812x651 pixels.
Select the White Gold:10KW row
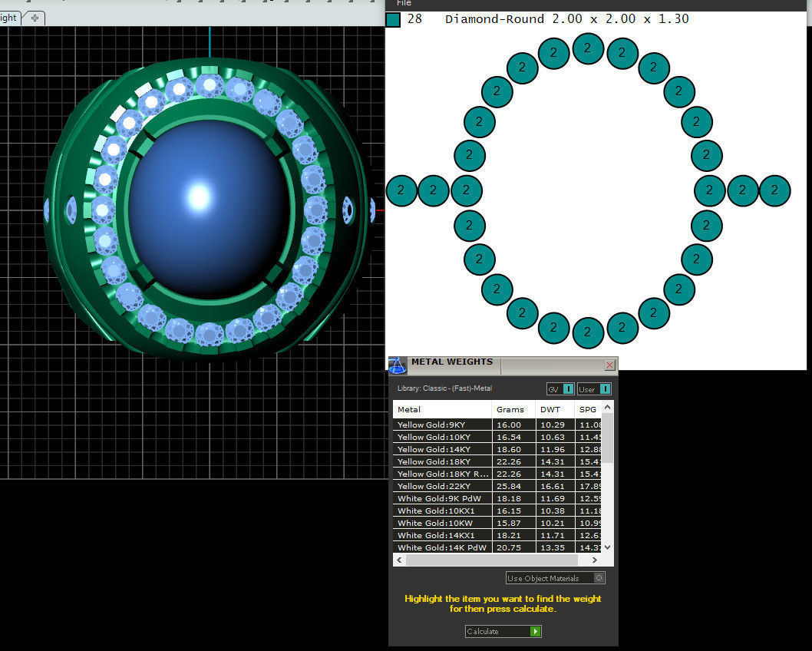(497, 523)
